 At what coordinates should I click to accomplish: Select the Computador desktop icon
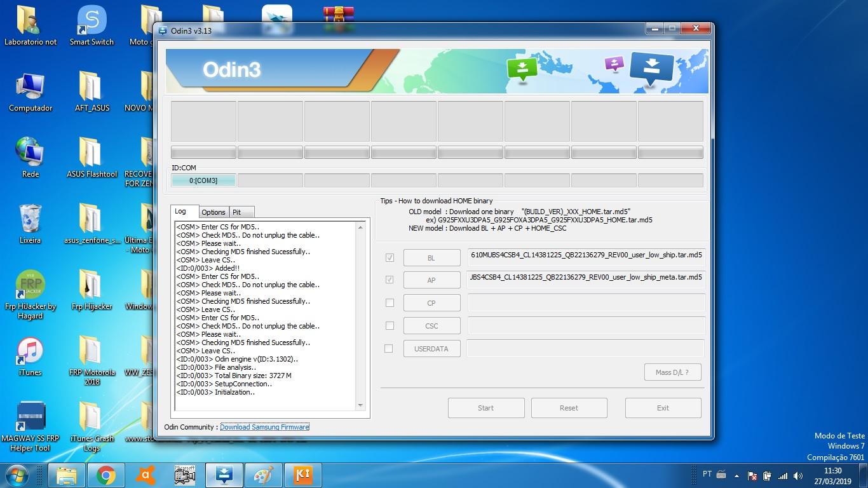click(x=30, y=92)
